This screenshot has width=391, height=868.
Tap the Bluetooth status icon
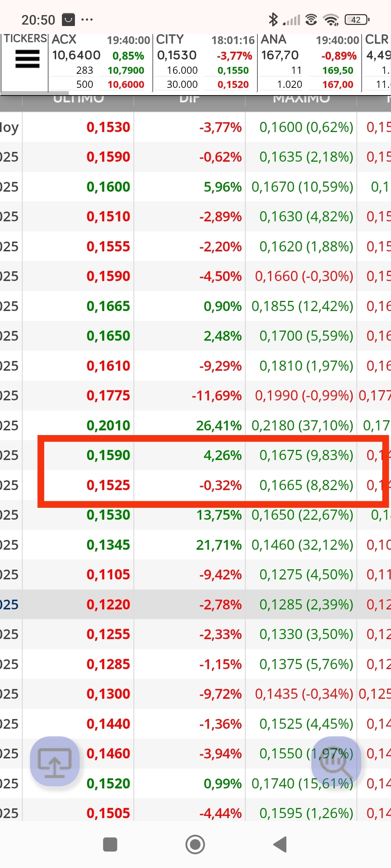point(273,20)
